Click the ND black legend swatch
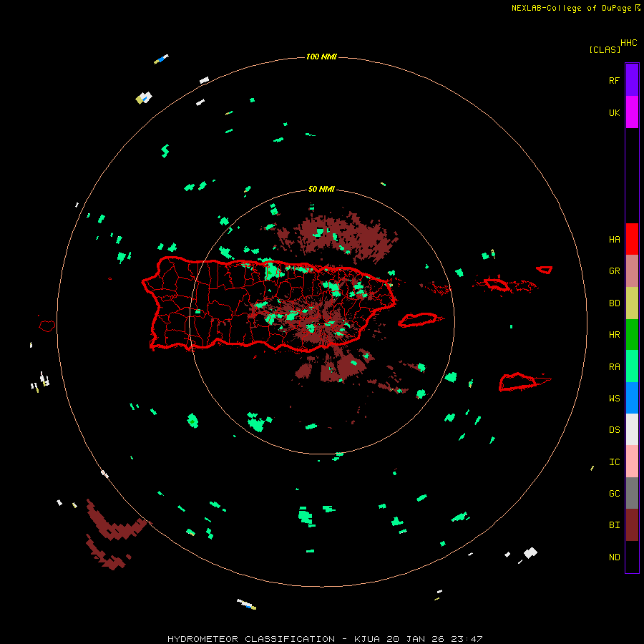Screen dimensions: 644x644 point(632,557)
